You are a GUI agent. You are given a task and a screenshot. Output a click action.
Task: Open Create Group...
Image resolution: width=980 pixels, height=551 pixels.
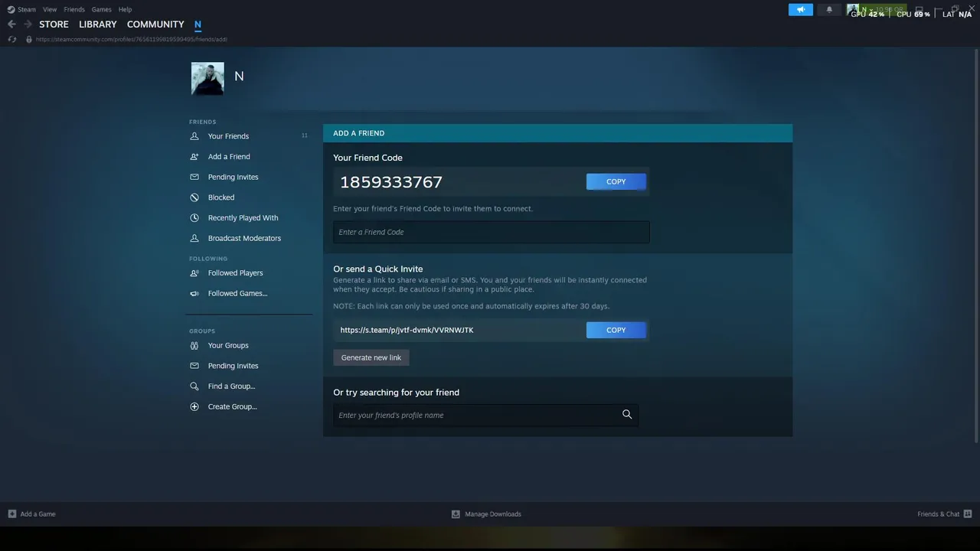(x=232, y=407)
